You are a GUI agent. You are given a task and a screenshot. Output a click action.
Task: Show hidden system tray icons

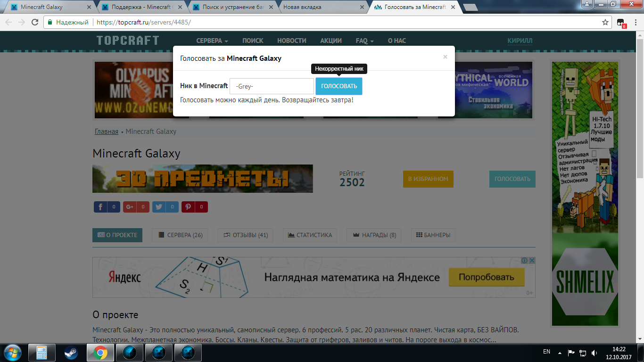click(560, 353)
